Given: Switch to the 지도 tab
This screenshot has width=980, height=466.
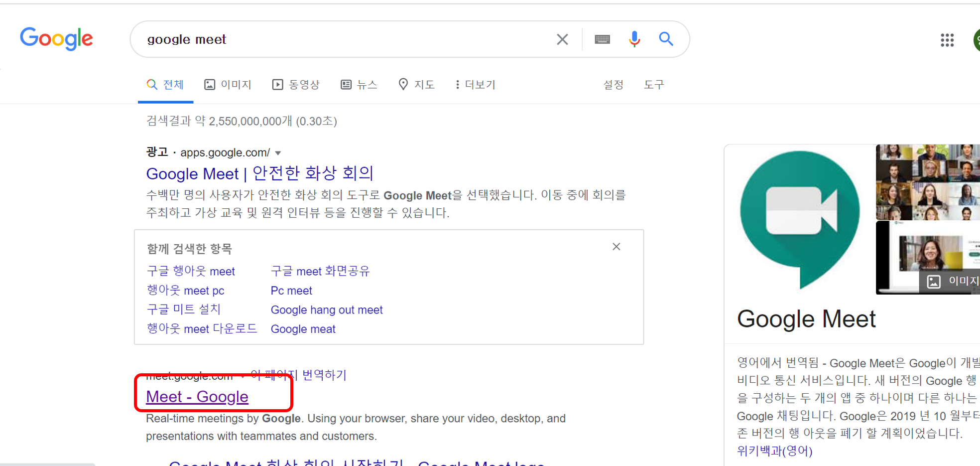Looking at the screenshot, I should click(417, 85).
